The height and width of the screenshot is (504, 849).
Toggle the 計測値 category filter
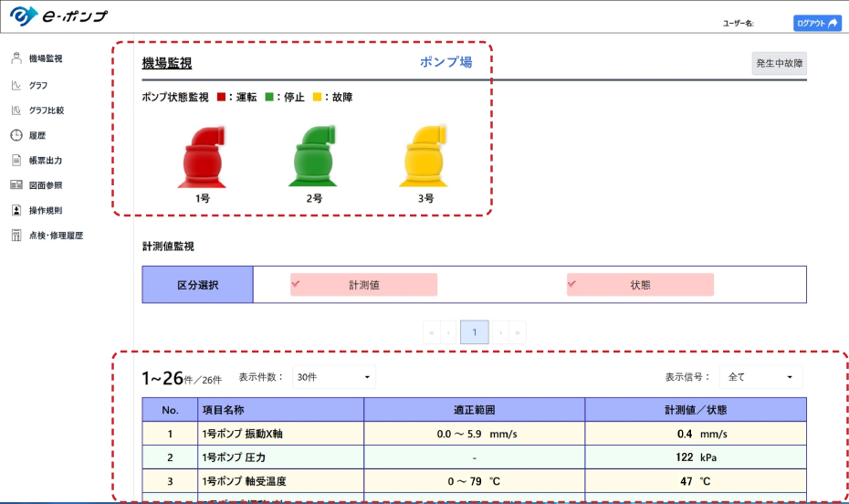pyautogui.click(x=363, y=285)
